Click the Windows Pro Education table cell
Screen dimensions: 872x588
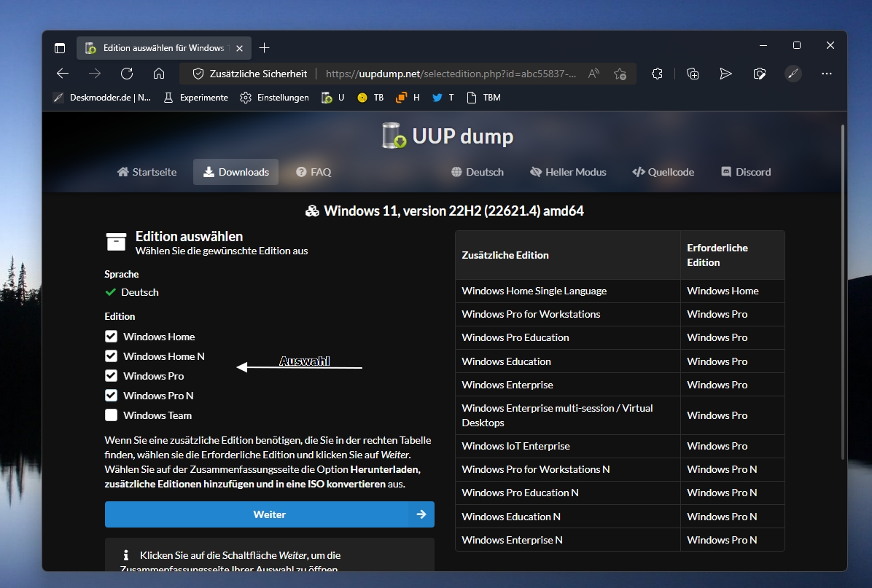568,337
